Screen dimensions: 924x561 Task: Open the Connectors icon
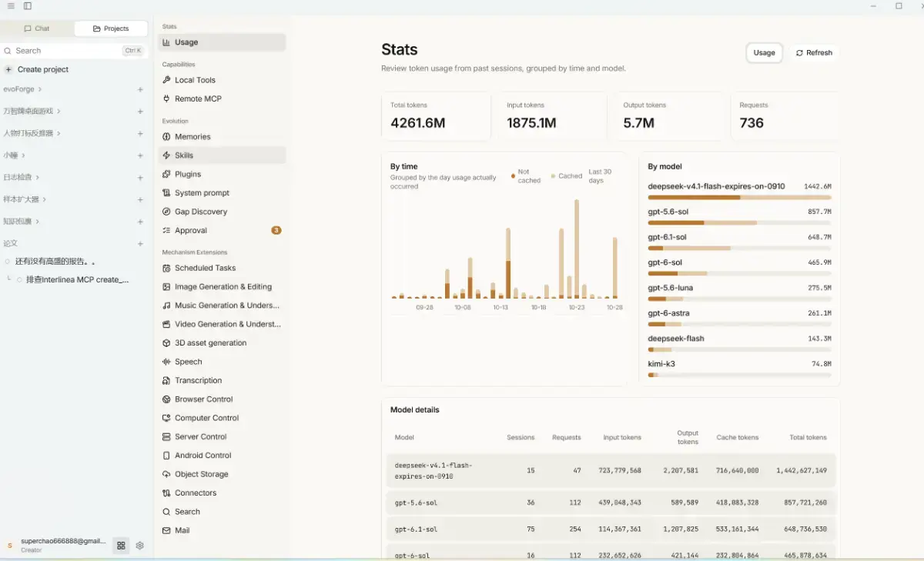[x=166, y=493]
